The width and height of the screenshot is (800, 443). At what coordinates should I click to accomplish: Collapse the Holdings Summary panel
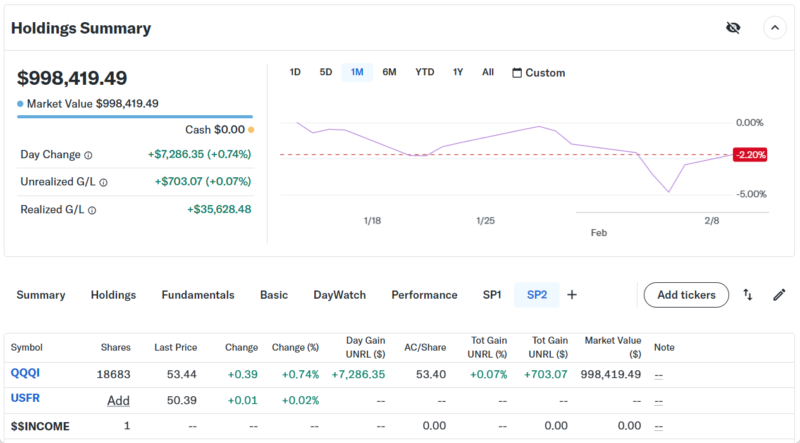pyautogui.click(x=775, y=28)
